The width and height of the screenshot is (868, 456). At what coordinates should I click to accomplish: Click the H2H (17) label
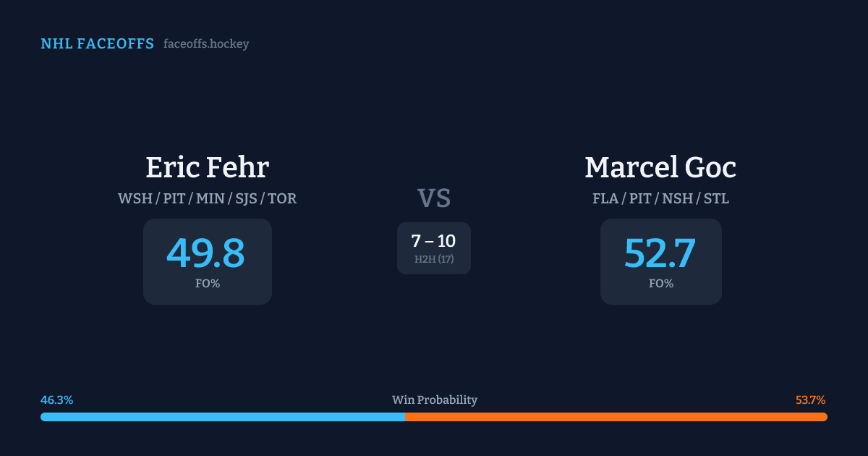click(x=434, y=259)
